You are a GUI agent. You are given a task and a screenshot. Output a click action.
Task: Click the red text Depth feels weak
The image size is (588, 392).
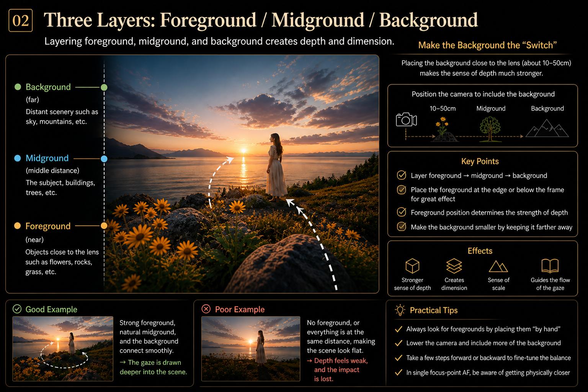coord(337,370)
